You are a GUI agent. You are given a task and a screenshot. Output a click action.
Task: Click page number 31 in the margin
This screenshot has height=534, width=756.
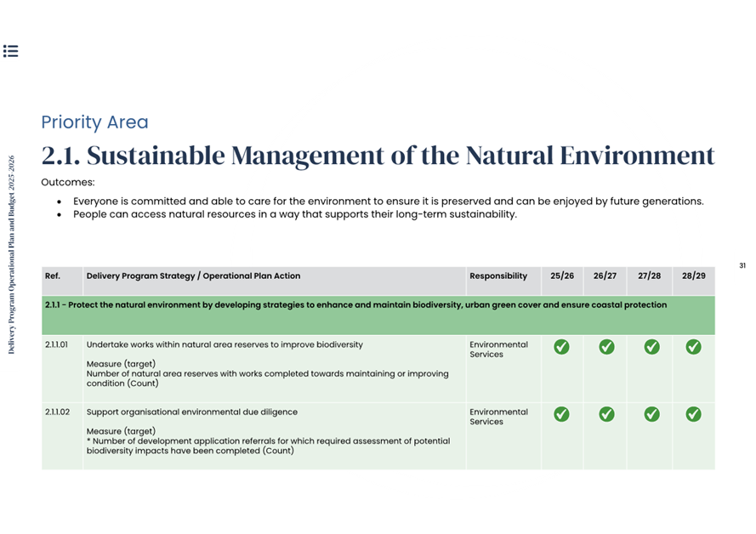click(742, 266)
